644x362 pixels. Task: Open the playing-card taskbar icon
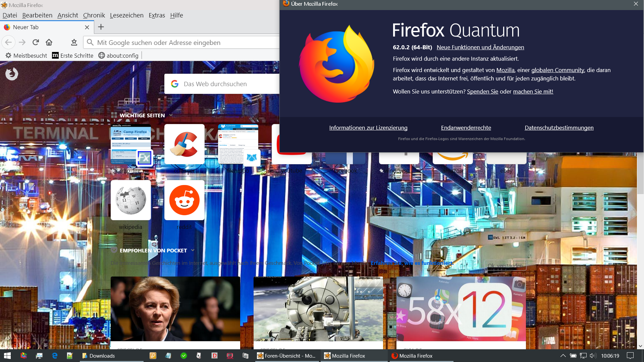(x=199, y=356)
